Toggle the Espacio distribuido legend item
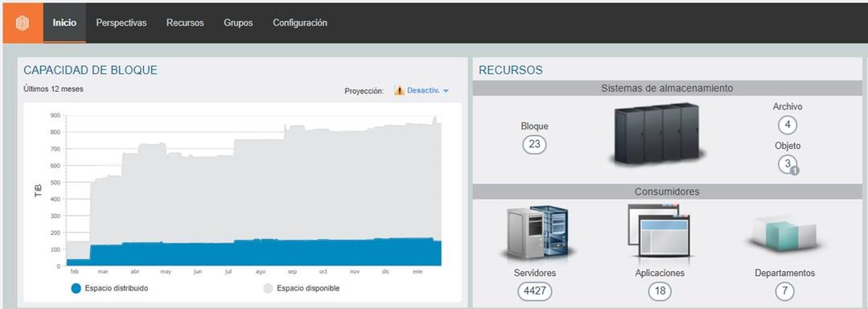 [x=110, y=288]
